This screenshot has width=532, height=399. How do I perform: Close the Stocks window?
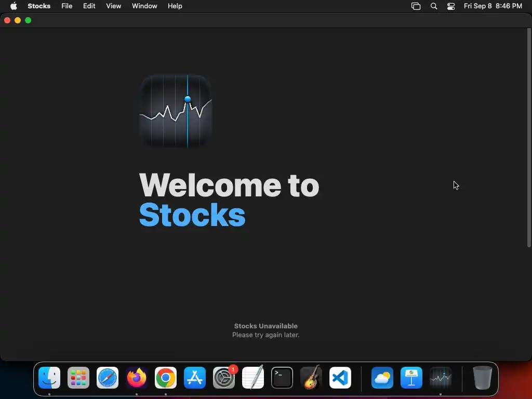[x=7, y=20]
